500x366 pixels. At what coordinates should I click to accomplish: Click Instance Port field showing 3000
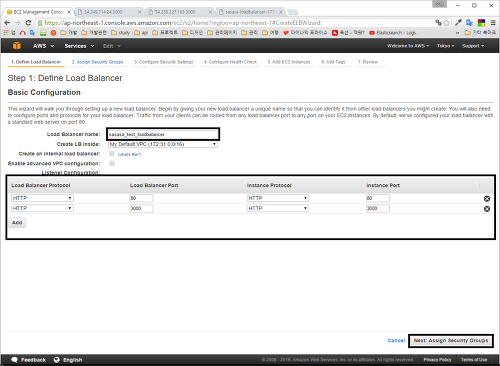pos(377,208)
